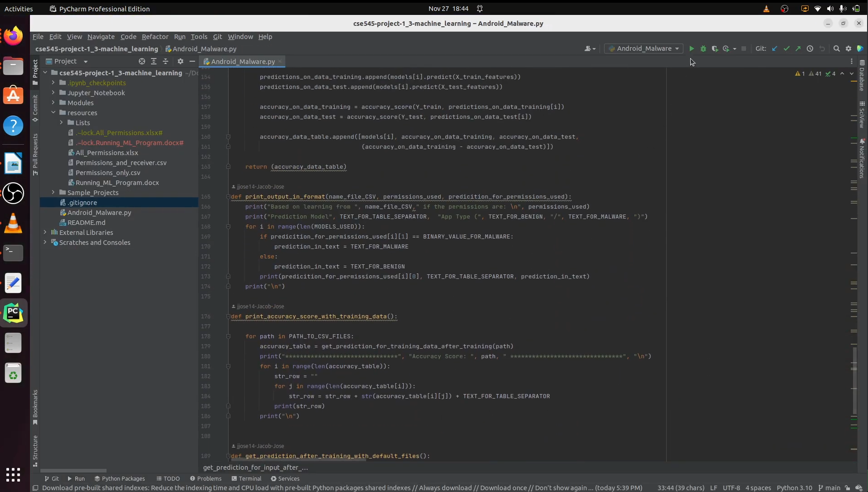Open the Tools menu
Image resolution: width=868 pixels, height=492 pixels.
199,37
